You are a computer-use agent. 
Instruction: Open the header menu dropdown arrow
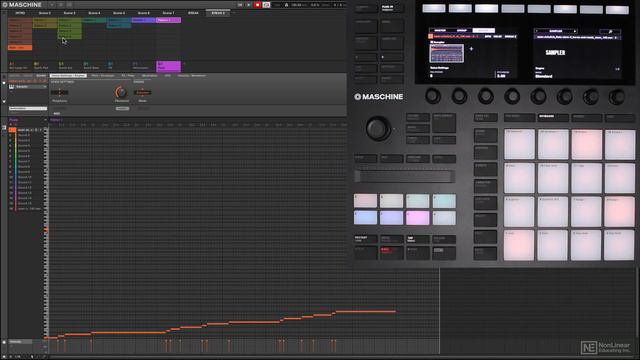click(x=52, y=4)
